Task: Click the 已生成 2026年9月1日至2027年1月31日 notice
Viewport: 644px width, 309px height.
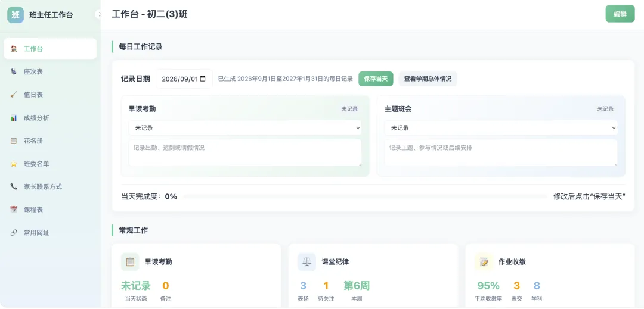Action: pyautogui.click(x=286, y=79)
